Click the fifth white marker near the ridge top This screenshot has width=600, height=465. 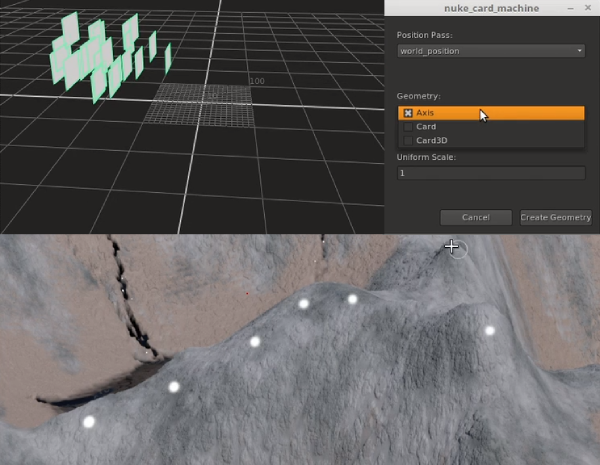click(x=352, y=299)
